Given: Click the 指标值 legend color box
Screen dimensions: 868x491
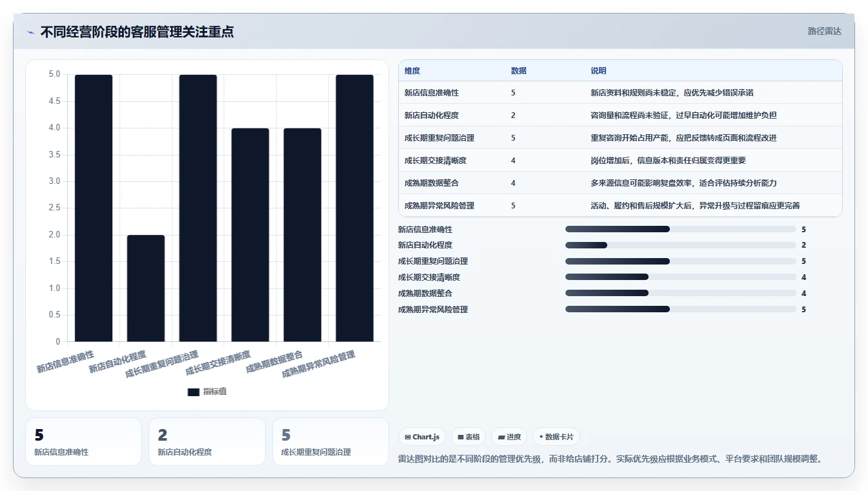Looking at the screenshot, I should 193,392.
